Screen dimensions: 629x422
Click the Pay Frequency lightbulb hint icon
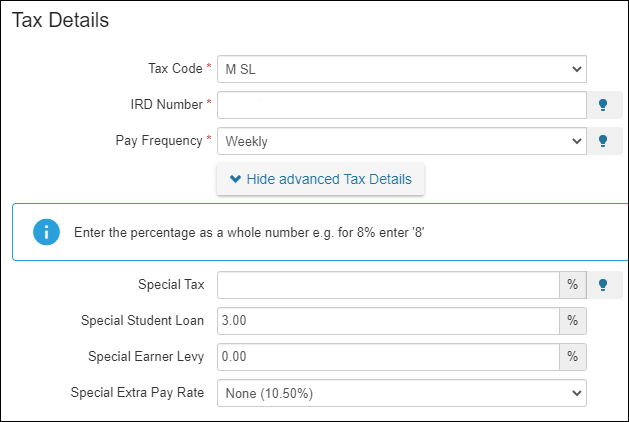(x=603, y=141)
